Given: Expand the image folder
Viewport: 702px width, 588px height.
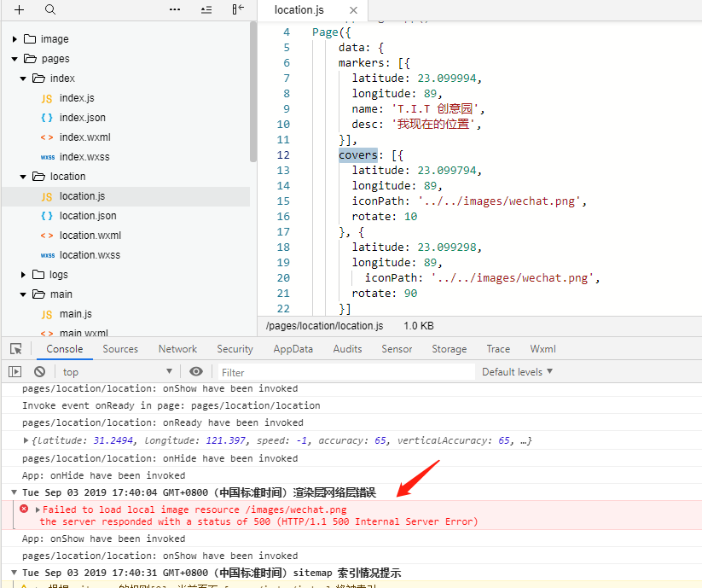Looking at the screenshot, I should pyautogui.click(x=15, y=39).
